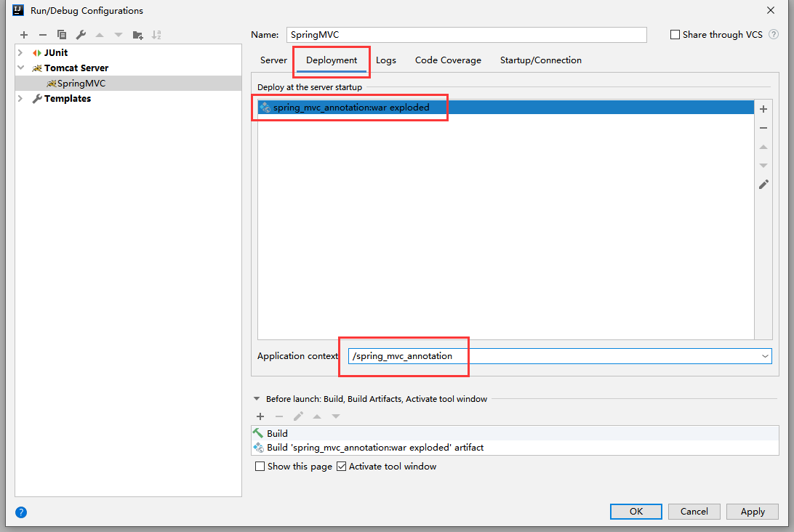Check Show this page option
This screenshot has width=794, height=532.
coord(260,466)
